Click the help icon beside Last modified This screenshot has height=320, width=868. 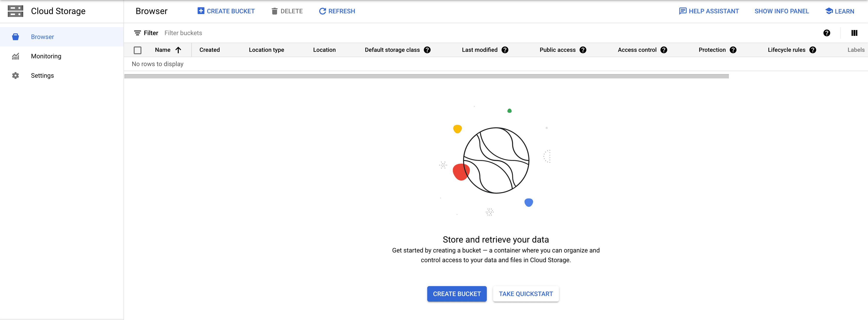tap(504, 50)
